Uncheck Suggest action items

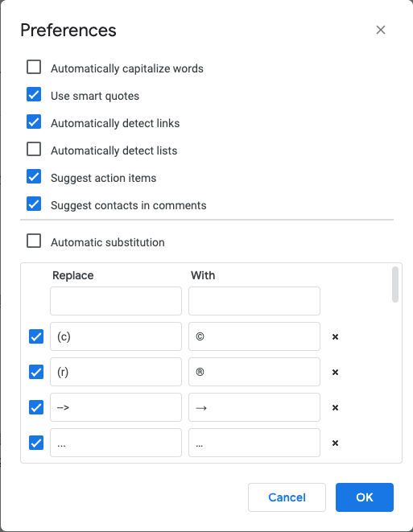(34, 176)
